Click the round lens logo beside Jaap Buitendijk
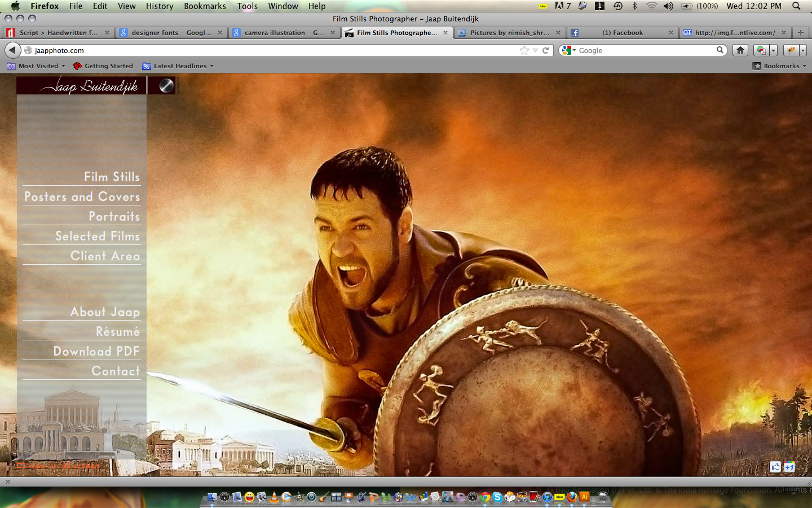This screenshot has width=812, height=508. point(166,86)
